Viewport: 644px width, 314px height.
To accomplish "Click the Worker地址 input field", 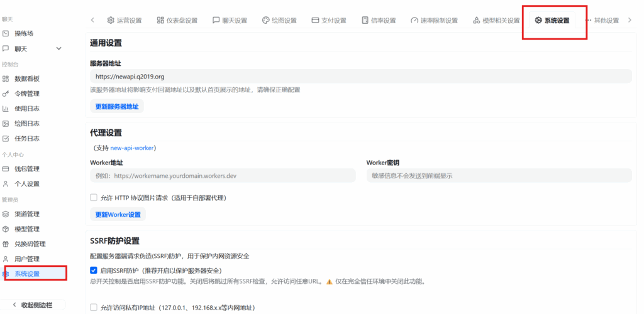I will (x=223, y=176).
